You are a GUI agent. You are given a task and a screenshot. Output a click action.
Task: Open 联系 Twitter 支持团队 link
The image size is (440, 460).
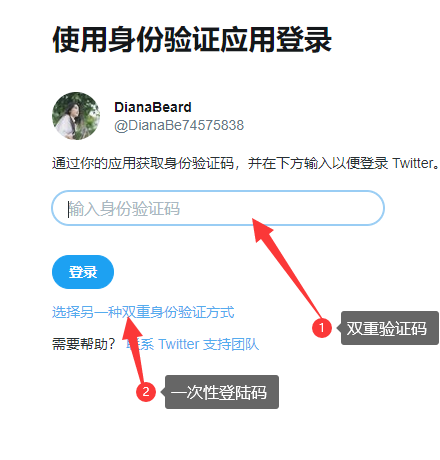click(193, 344)
